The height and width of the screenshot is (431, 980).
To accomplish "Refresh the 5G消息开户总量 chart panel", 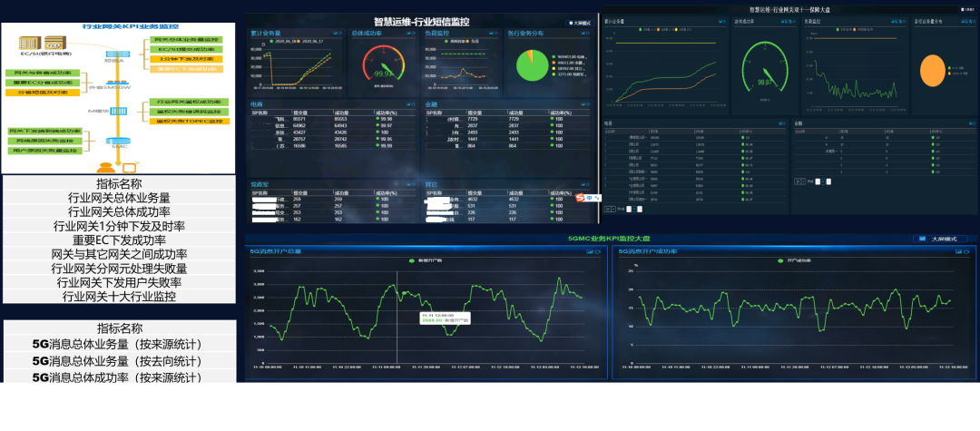I will [x=597, y=251].
